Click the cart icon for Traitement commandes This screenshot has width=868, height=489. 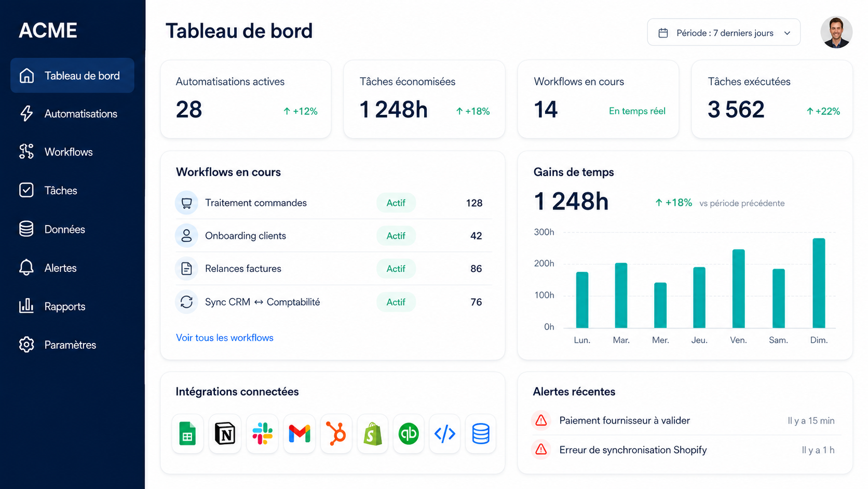coord(186,203)
